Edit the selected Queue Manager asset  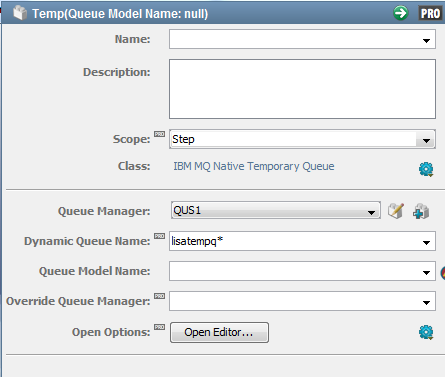pos(396,211)
